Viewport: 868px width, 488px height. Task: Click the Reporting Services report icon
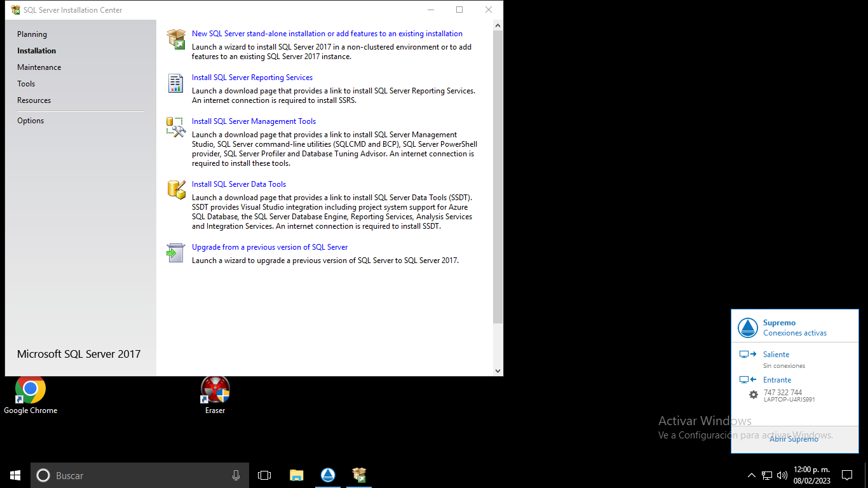(175, 83)
